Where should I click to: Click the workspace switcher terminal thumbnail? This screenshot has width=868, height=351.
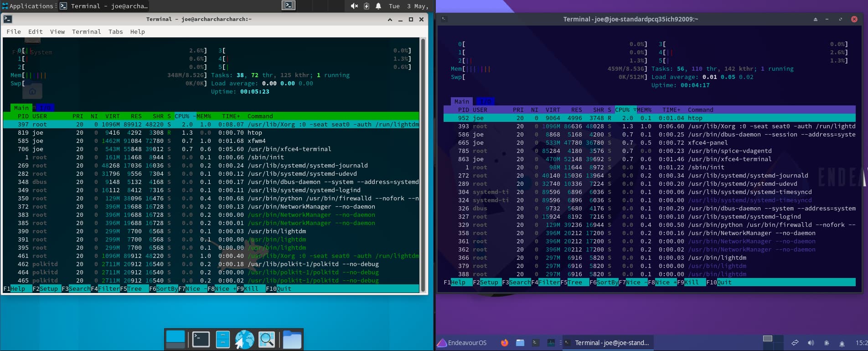pos(288,5)
